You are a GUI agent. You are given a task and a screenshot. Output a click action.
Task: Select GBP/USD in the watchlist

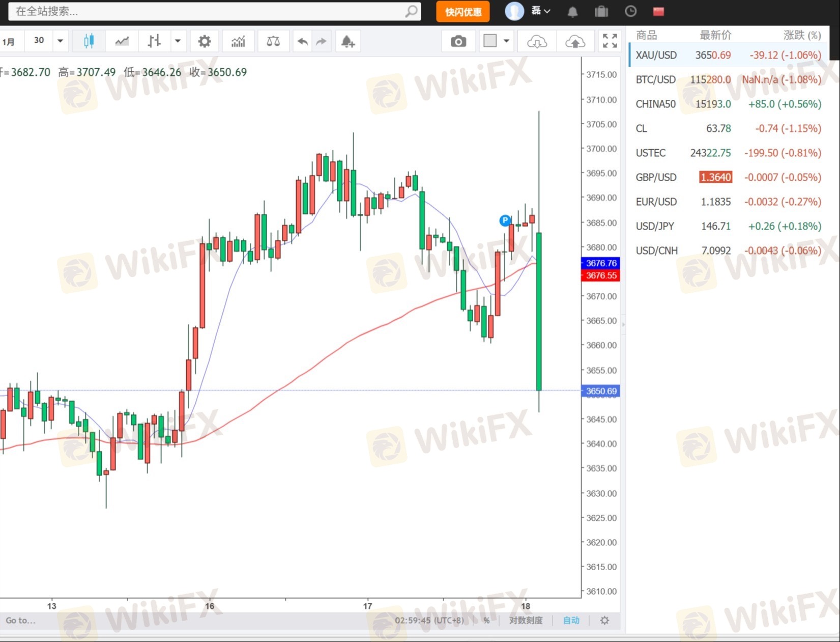click(729, 177)
